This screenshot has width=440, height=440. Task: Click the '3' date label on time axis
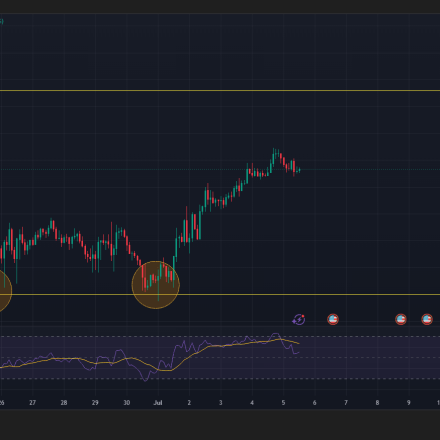(220, 403)
